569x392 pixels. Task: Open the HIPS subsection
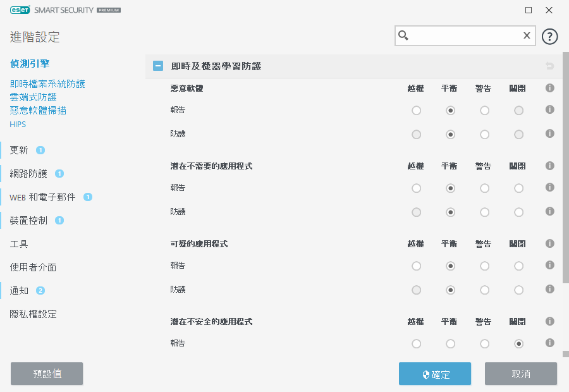point(18,124)
